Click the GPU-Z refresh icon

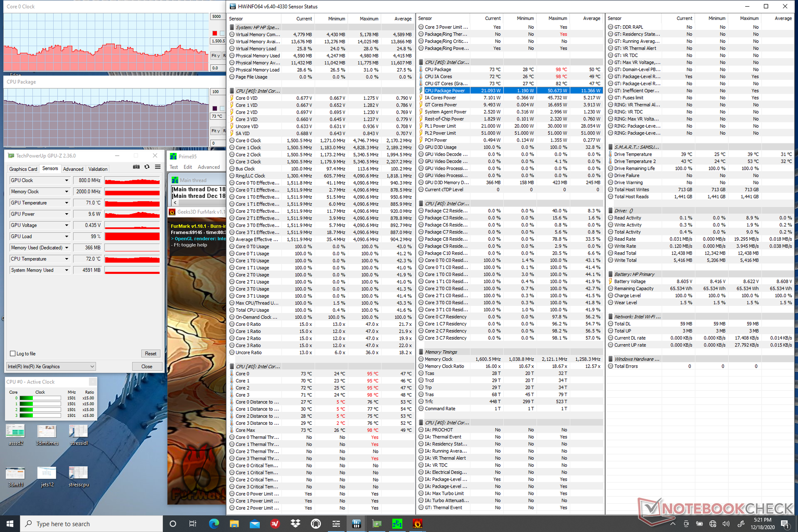point(147,167)
